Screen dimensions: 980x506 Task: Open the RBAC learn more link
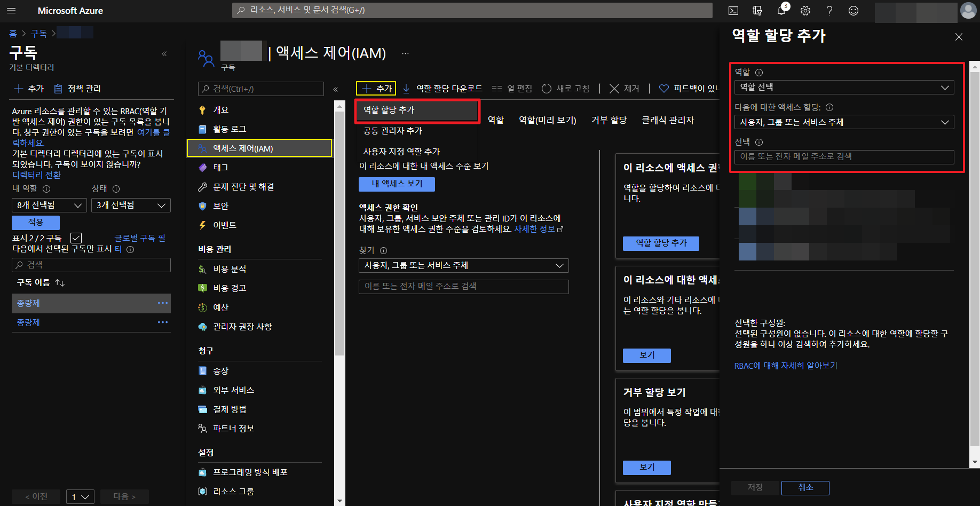(786, 366)
